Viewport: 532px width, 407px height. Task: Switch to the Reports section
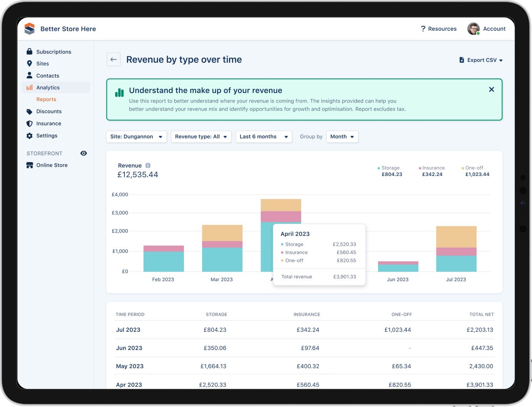[46, 99]
